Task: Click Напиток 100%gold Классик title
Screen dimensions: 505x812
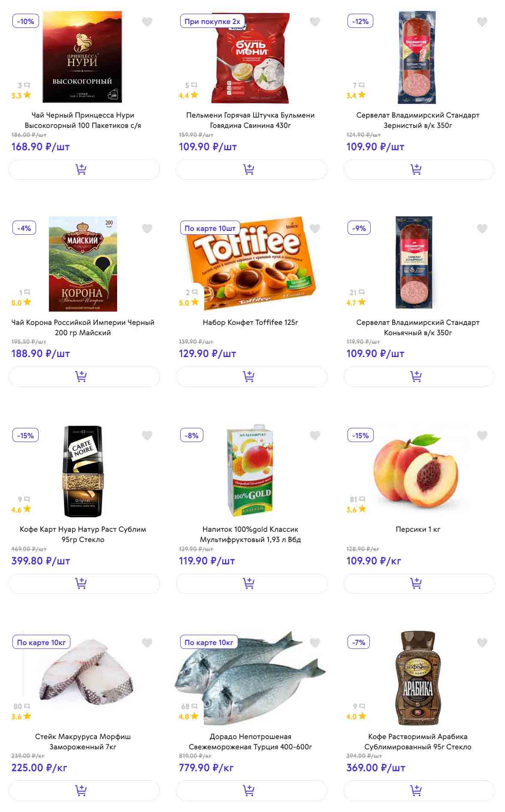Action: pyautogui.click(x=251, y=534)
